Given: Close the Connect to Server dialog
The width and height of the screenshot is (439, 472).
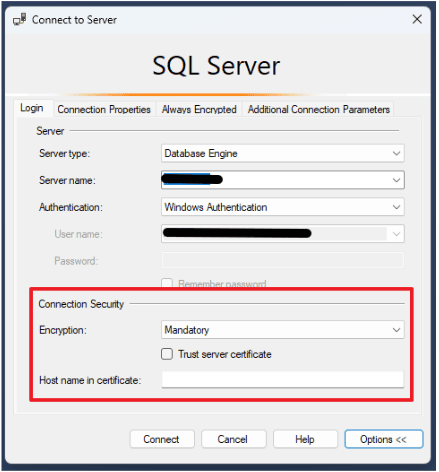Looking at the screenshot, I should click(417, 19).
